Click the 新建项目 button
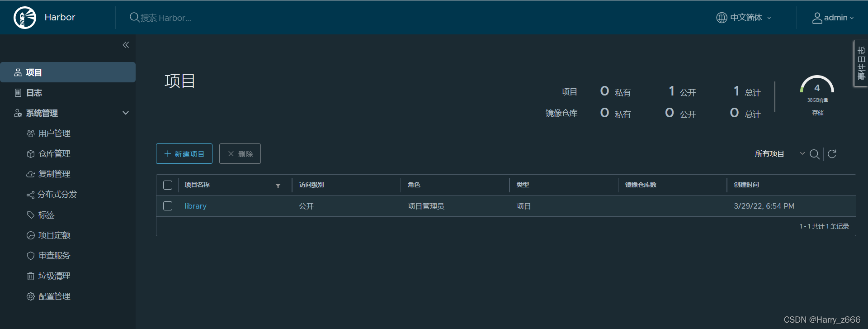The image size is (868, 329). pos(184,154)
